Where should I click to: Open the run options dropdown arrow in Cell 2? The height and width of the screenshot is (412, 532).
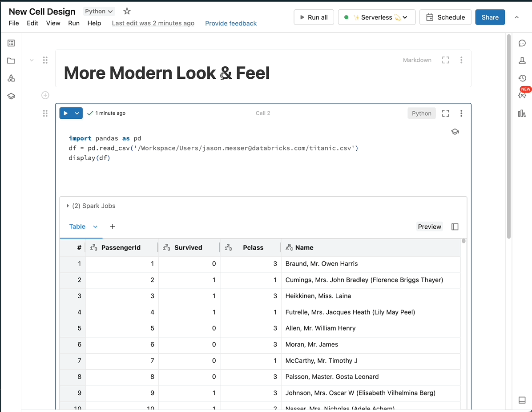click(77, 113)
